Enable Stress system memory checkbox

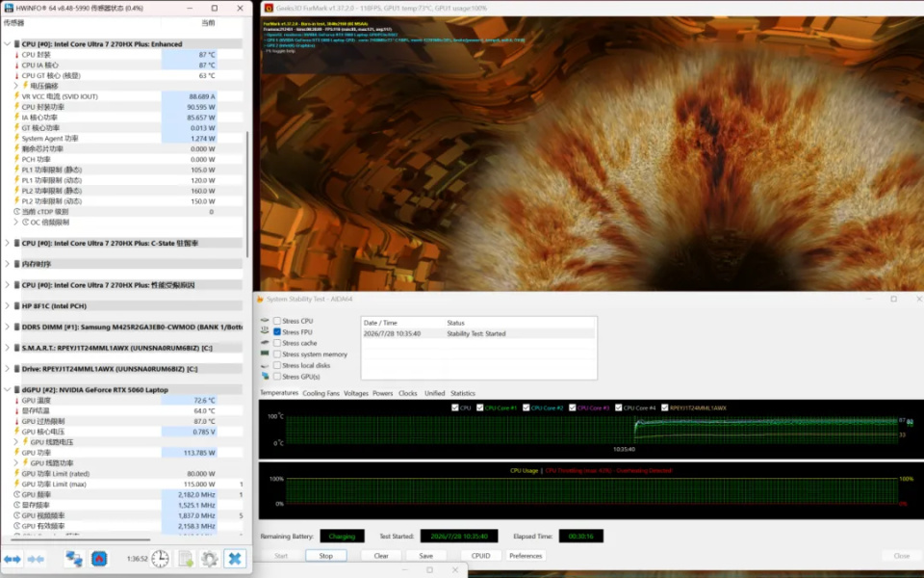pos(276,354)
